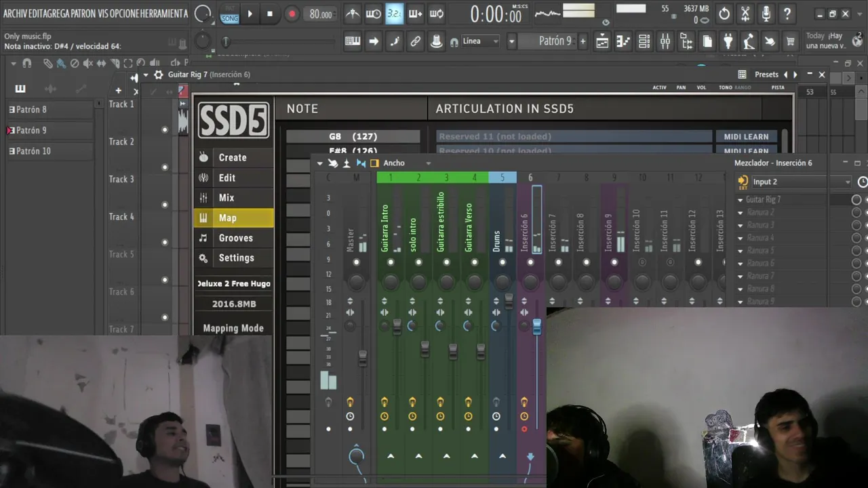Image resolution: width=868 pixels, height=488 pixels.
Task: Click the link chain icon in toolbar
Action: [416, 41]
